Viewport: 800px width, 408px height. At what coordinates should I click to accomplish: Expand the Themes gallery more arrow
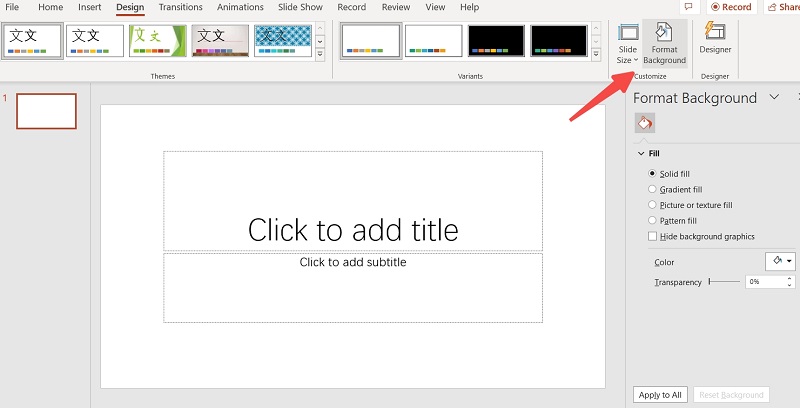(320, 56)
